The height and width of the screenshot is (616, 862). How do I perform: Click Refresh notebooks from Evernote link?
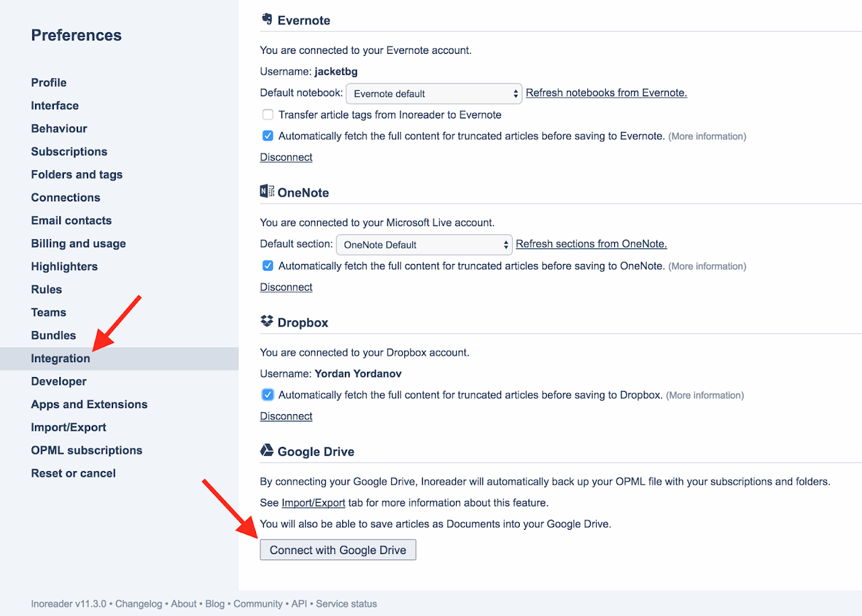(606, 93)
